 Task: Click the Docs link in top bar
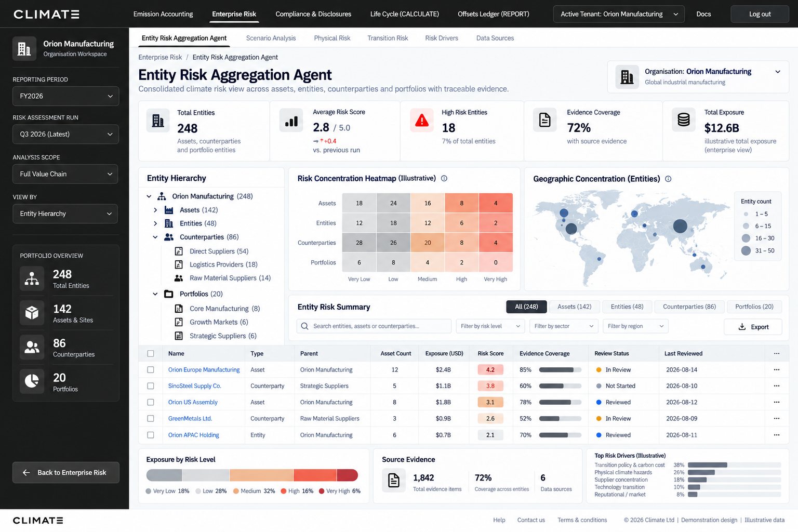(703, 14)
